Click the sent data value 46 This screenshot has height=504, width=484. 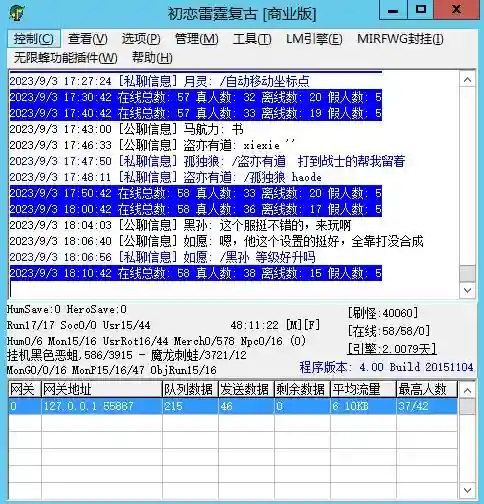point(246,406)
